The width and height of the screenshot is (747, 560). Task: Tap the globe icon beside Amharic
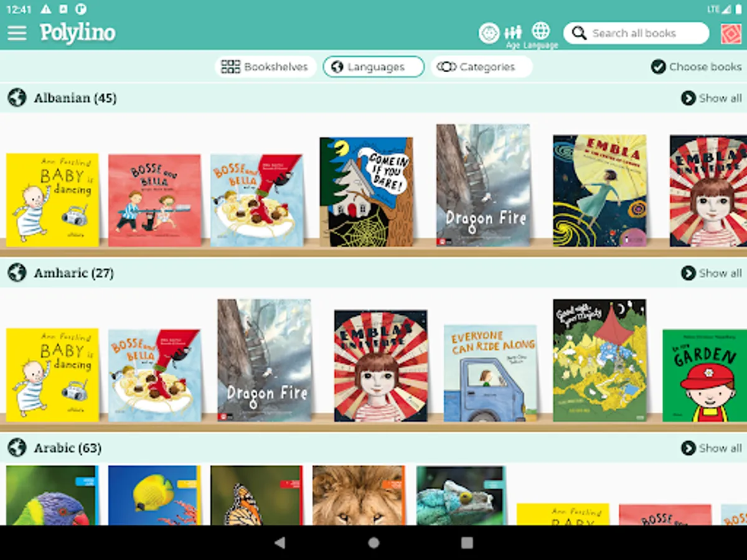[17, 273]
